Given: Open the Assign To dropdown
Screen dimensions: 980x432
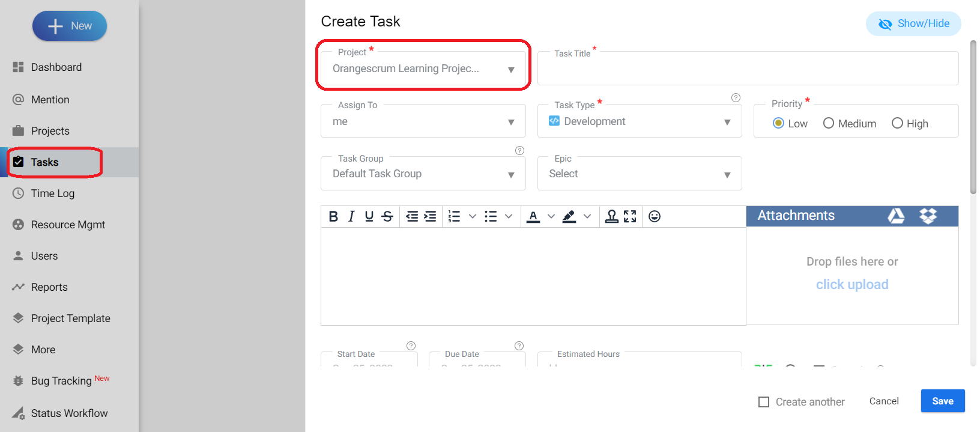Looking at the screenshot, I should click(x=423, y=121).
